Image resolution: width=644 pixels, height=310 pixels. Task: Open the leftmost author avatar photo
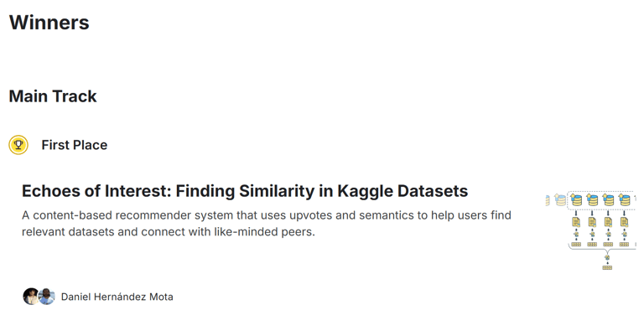(x=31, y=296)
